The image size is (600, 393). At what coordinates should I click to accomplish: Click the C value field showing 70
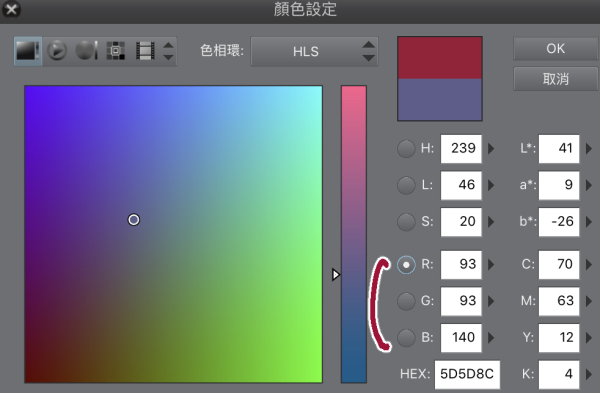[x=559, y=264]
